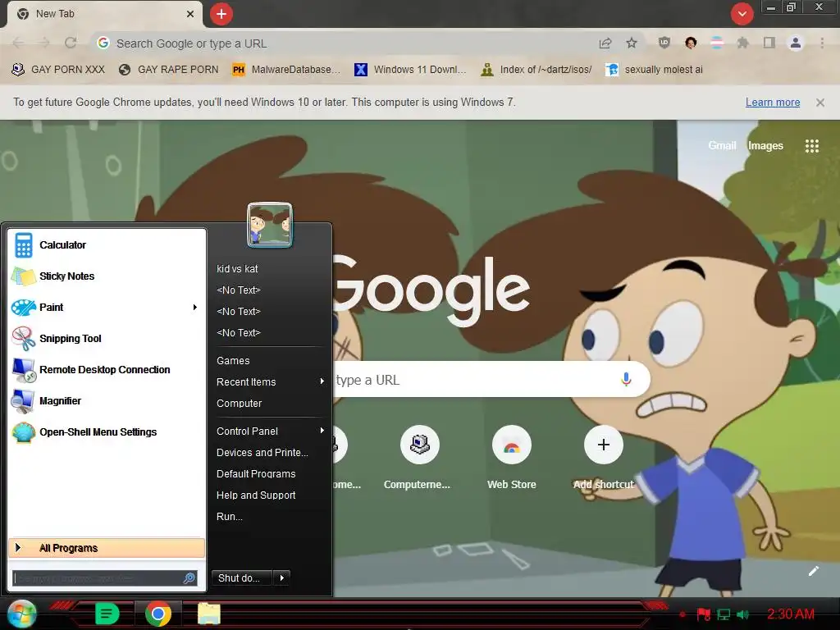Launch Sticky Notes from Start menu
840x630 pixels.
pyautogui.click(x=107, y=276)
